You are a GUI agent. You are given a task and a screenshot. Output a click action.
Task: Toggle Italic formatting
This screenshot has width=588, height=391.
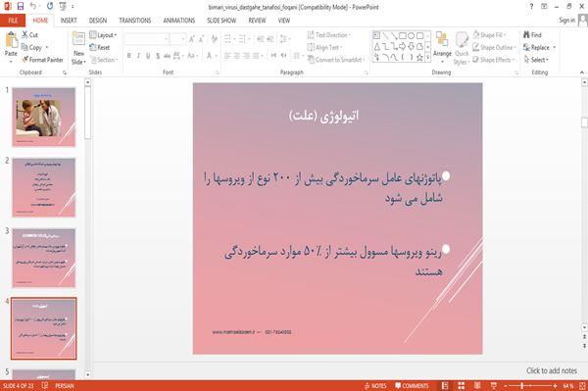pos(138,56)
